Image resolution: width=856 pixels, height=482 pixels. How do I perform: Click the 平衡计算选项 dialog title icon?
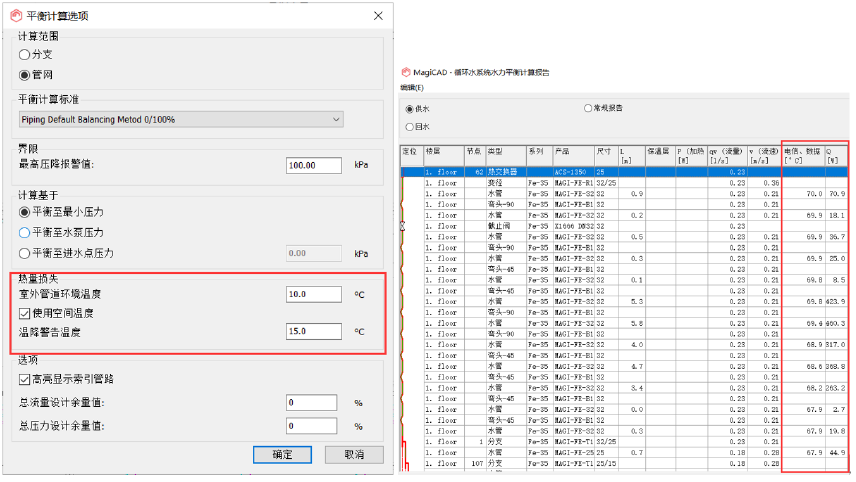click(16, 16)
